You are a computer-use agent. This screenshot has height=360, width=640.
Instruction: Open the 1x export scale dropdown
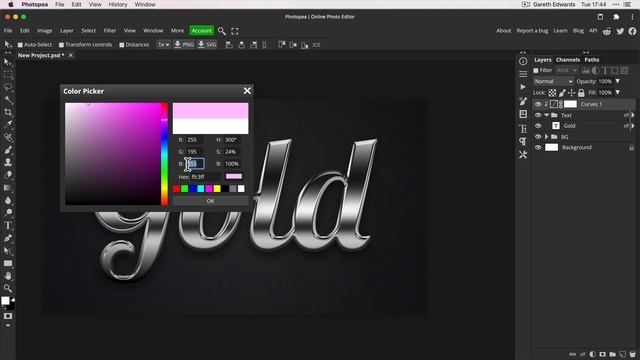tap(164, 44)
